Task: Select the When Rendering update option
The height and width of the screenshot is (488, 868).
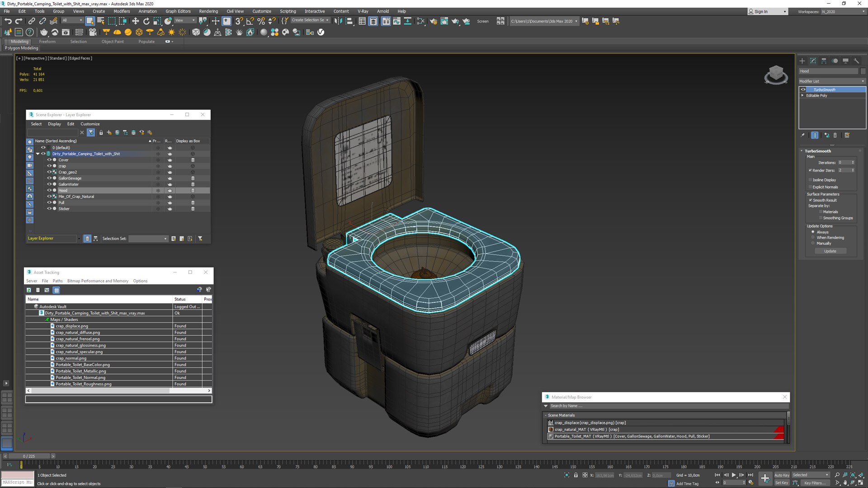Action: (x=813, y=238)
